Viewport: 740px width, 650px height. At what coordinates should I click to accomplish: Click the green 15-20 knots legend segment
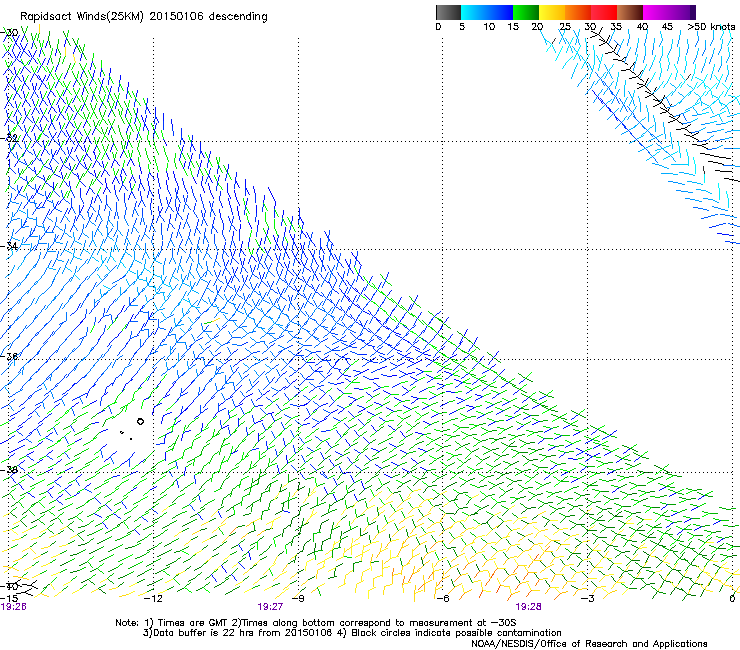click(526, 12)
